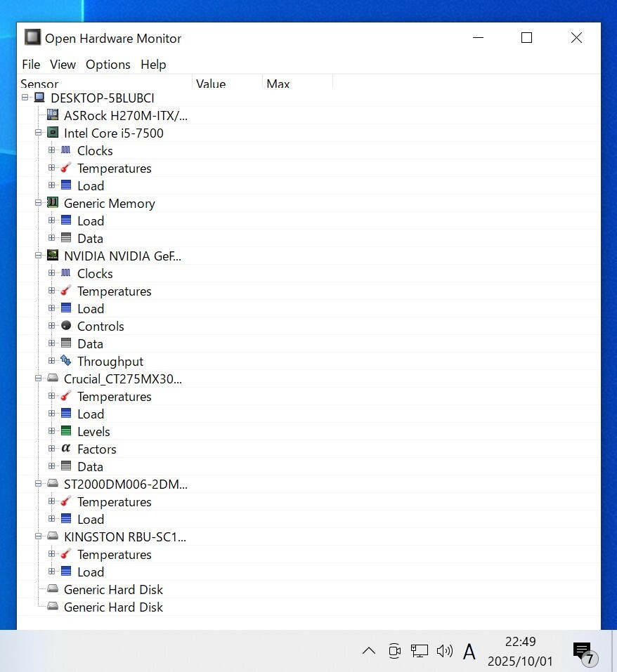Expand Factors under Crucial drive
The image size is (617, 672).
tap(51, 449)
